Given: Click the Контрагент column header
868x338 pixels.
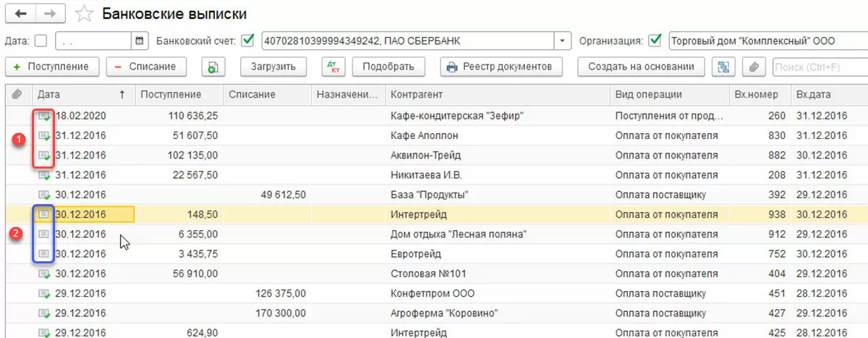Looking at the screenshot, I should click(416, 95).
